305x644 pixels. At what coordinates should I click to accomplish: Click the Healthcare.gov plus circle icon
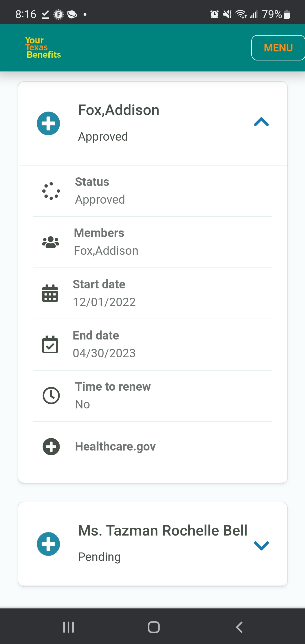pos(51,447)
